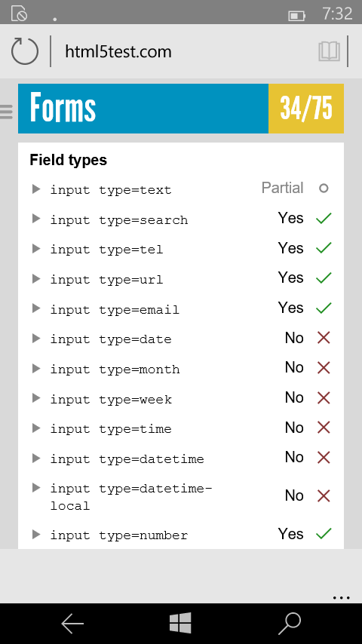
Task: Open reading view book icon
Action: (x=329, y=51)
